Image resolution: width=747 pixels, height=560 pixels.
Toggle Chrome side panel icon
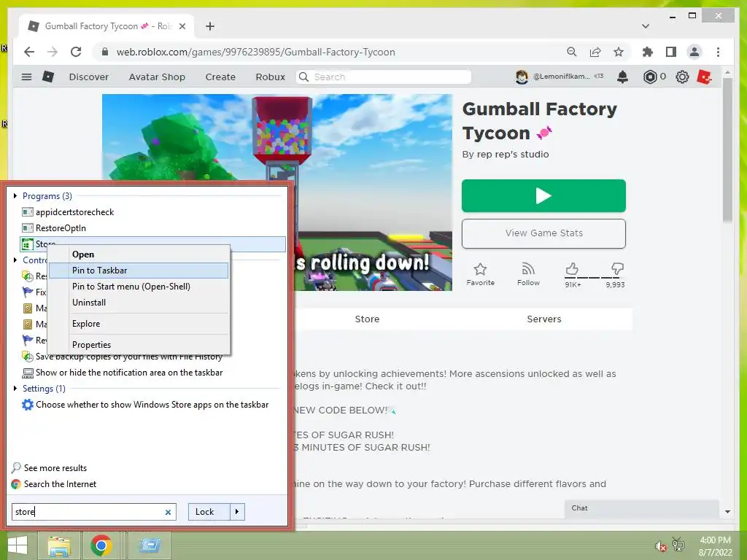click(x=671, y=52)
